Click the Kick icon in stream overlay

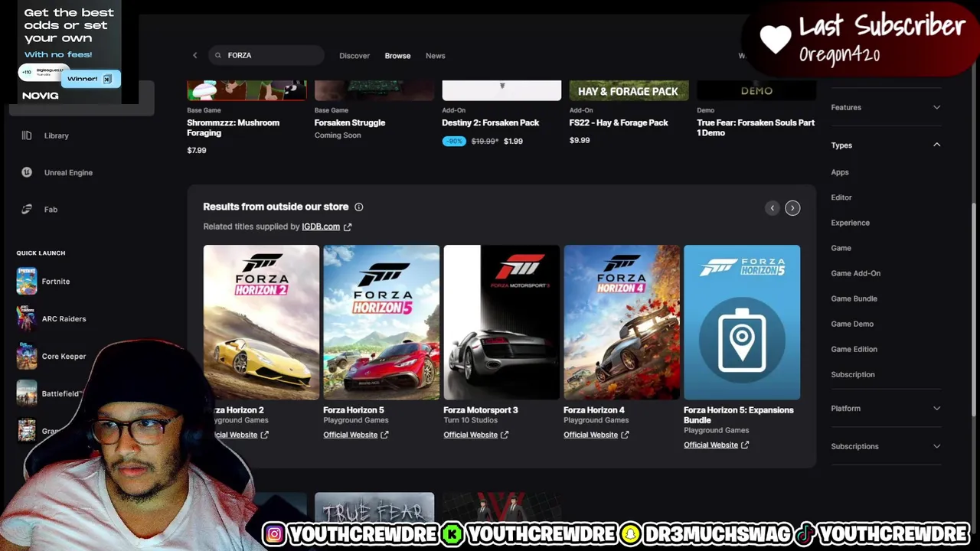point(452,534)
